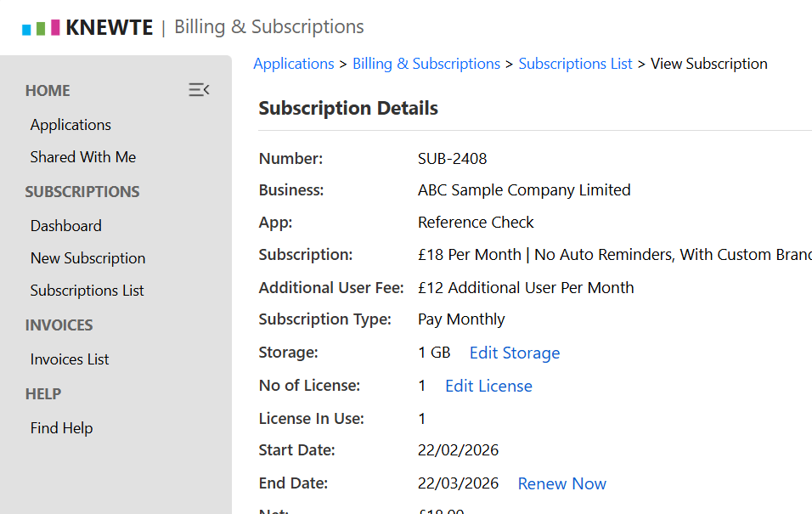Select Applications in the sidebar
This screenshot has height=514, width=812.
coord(70,124)
